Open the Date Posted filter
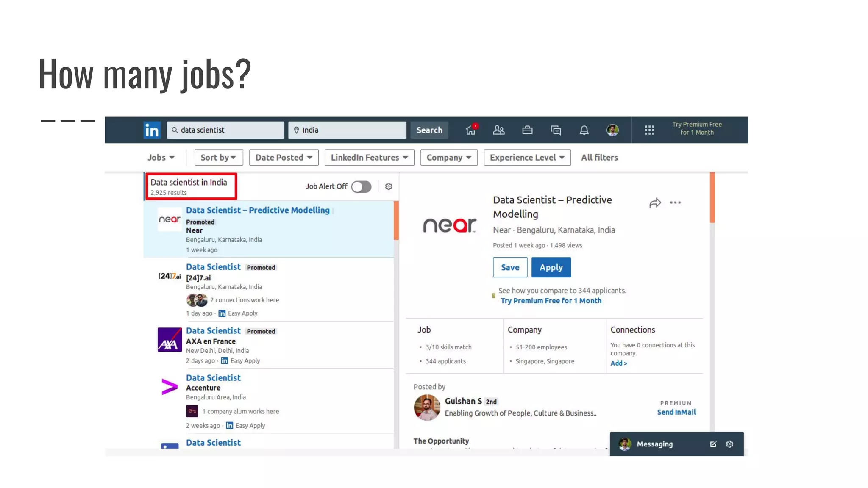Viewport: 868px width, 488px height. (x=284, y=158)
